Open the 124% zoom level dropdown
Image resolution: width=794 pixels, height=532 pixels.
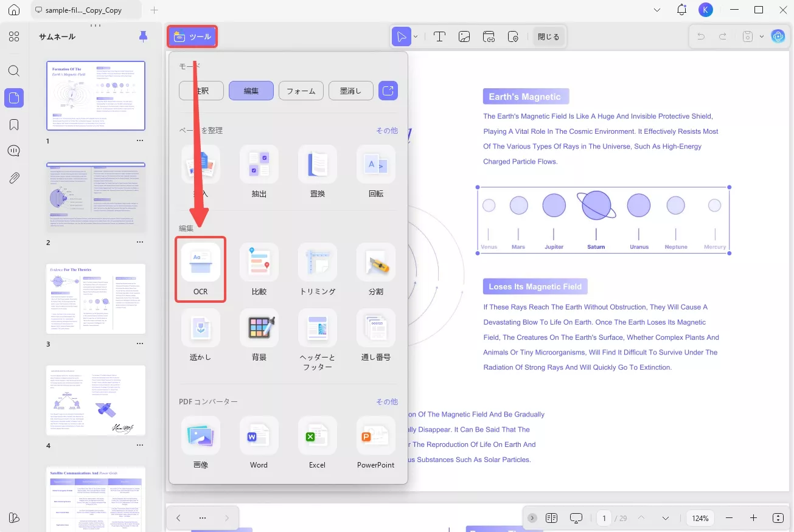[x=700, y=518]
